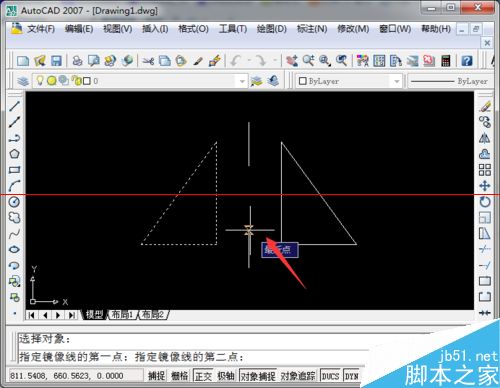Open the ByLayer linetype control dropdown
Screen dimensions: 500x388
coord(451,81)
